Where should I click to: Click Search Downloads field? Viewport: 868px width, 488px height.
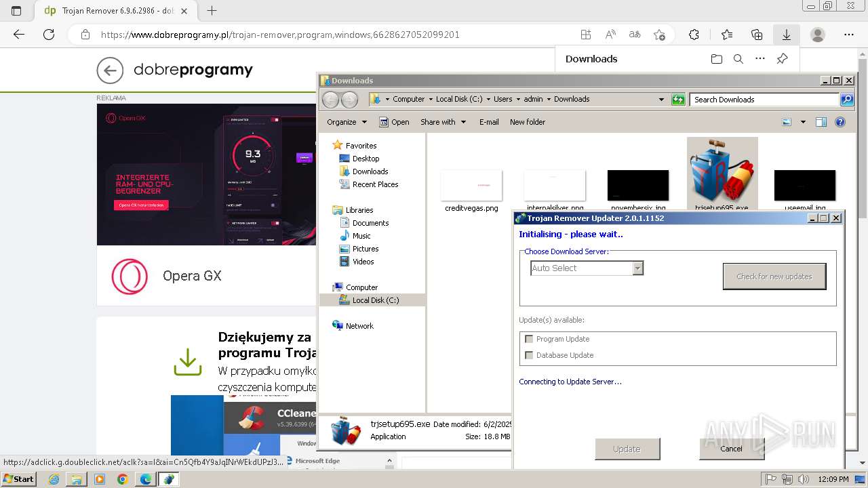coord(765,100)
